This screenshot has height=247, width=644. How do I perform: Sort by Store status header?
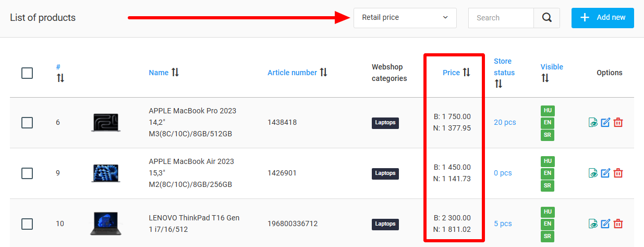(x=504, y=67)
